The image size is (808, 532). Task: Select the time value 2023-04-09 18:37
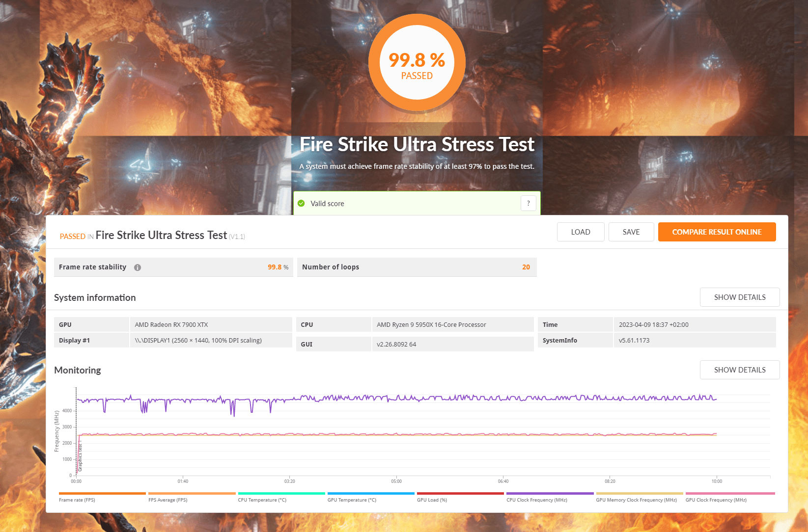click(653, 325)
